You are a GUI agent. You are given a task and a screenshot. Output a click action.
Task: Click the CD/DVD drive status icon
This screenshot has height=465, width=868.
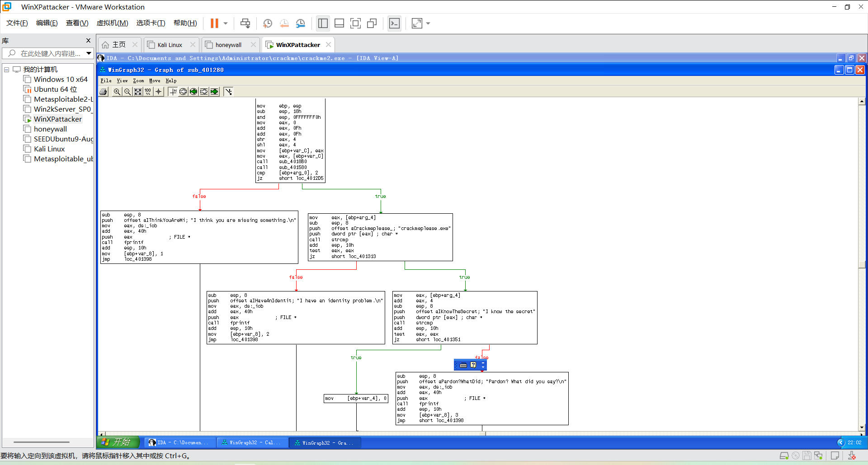click(796, 456)
